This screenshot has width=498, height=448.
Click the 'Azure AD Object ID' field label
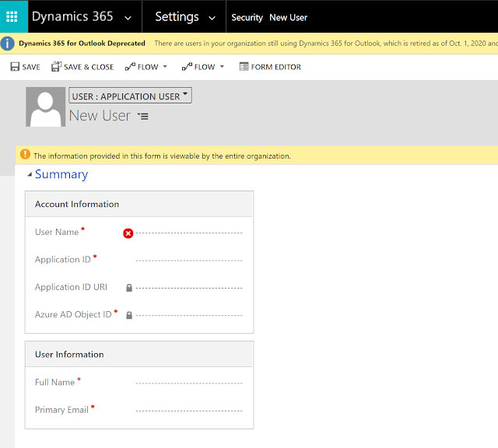[x=73, y=314]
